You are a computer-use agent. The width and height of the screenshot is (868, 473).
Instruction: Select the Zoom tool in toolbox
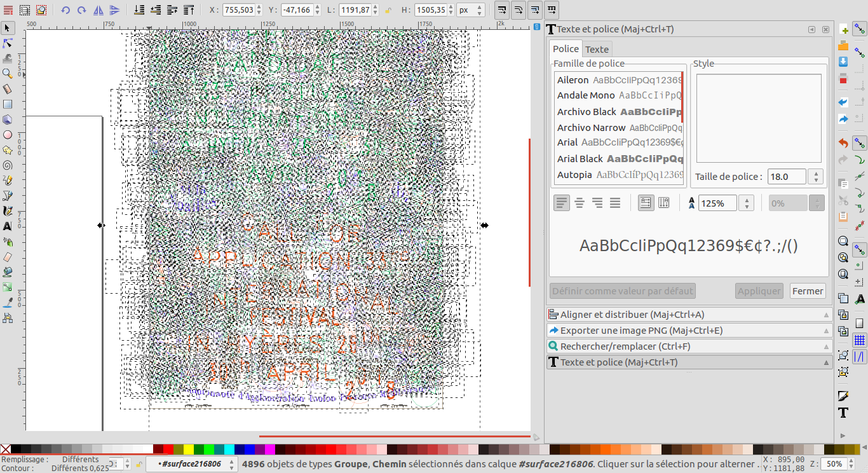8,74
